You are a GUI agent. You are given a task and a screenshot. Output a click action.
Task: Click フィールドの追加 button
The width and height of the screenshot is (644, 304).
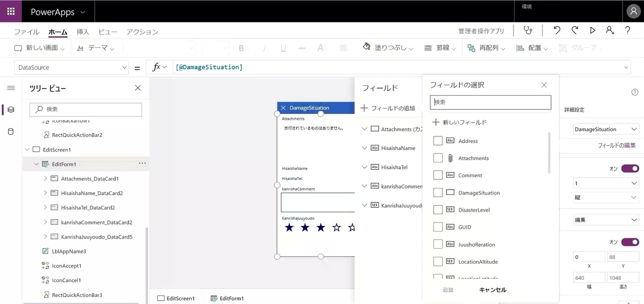[388, 108]
